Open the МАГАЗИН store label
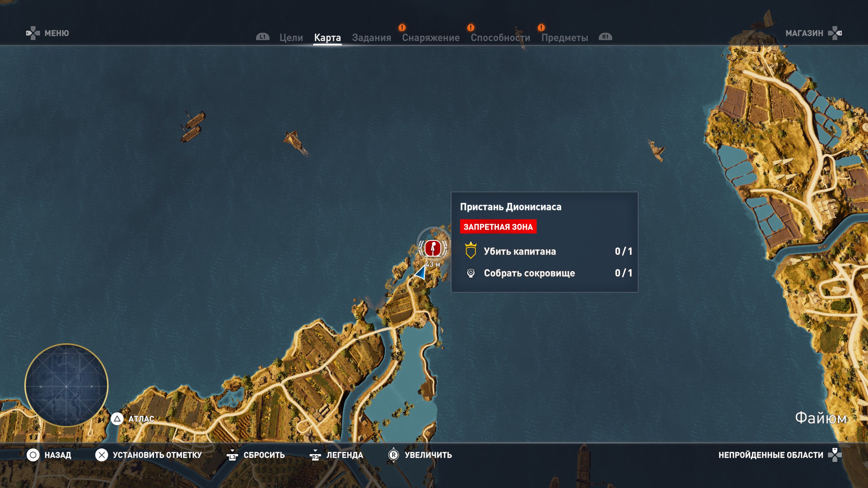868x488 pixels. coord(804,33)
